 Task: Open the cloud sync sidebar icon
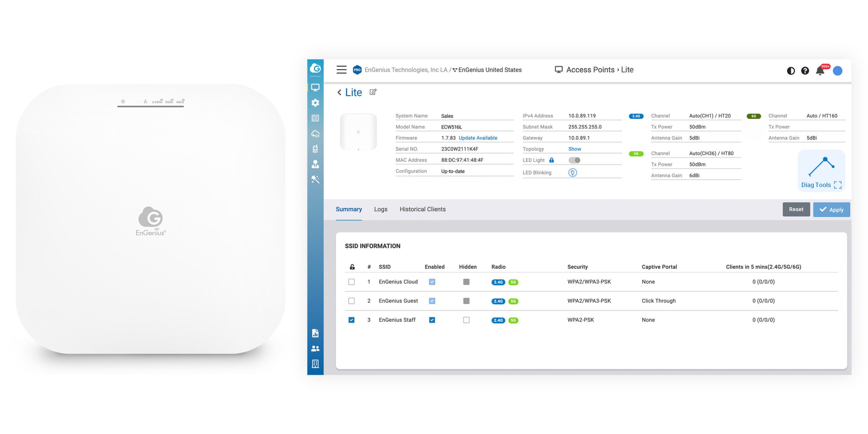[315, 134]
